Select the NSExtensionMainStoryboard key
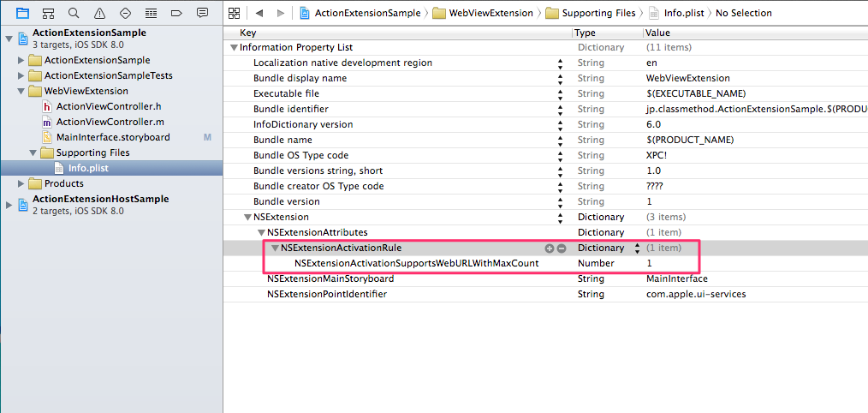868x413 pixels. click(330, 278)
